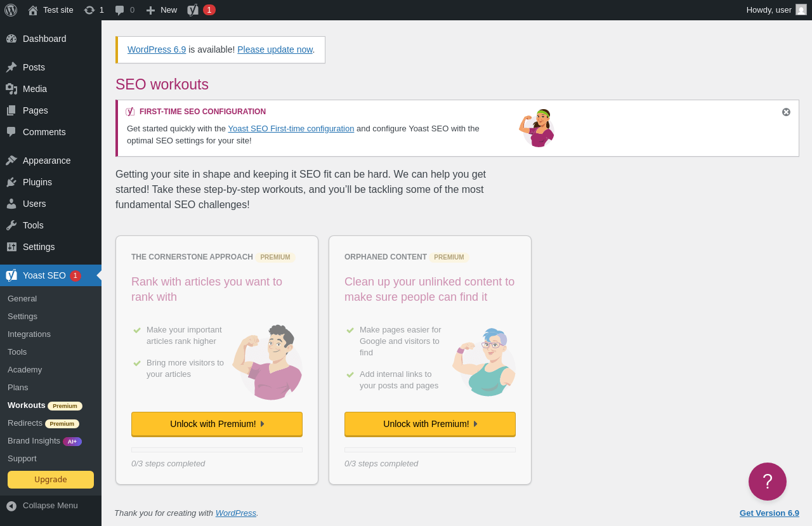Click the Test site home icon
The height and width of the screenshot is (526, 812).
33,10
